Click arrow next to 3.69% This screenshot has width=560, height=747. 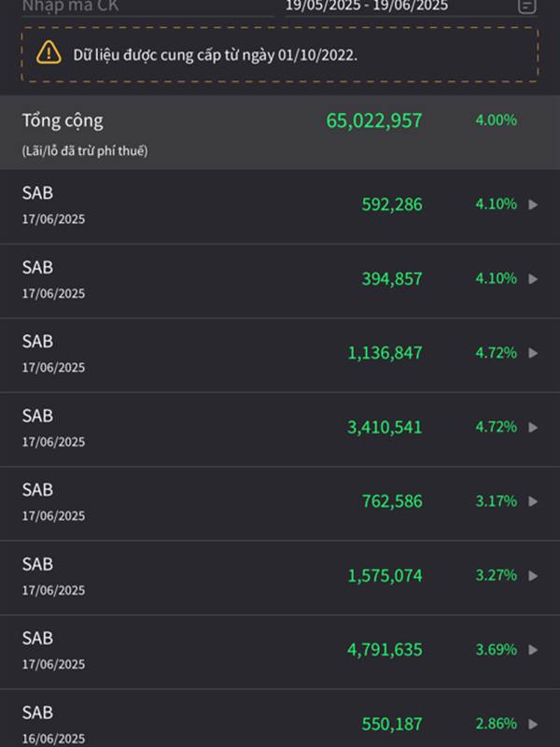click(533, 650)
